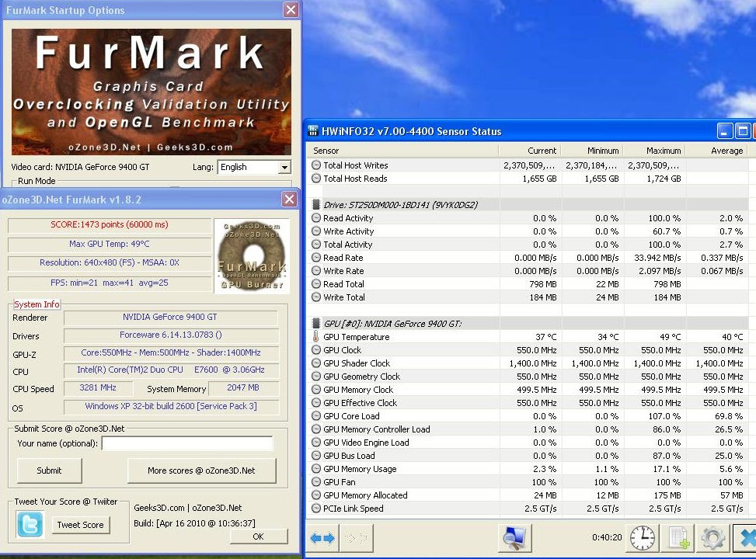Click the Average column header

pos(716,151)
